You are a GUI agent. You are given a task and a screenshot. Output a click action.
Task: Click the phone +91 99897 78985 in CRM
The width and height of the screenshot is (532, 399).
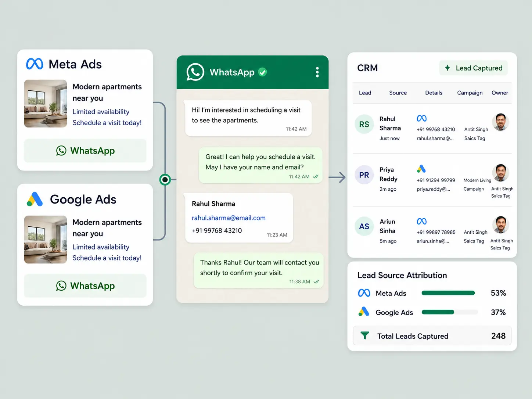[436, 232]
